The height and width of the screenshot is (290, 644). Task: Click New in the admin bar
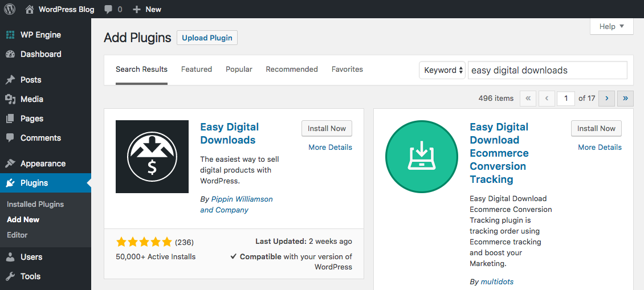click(153, 10)
